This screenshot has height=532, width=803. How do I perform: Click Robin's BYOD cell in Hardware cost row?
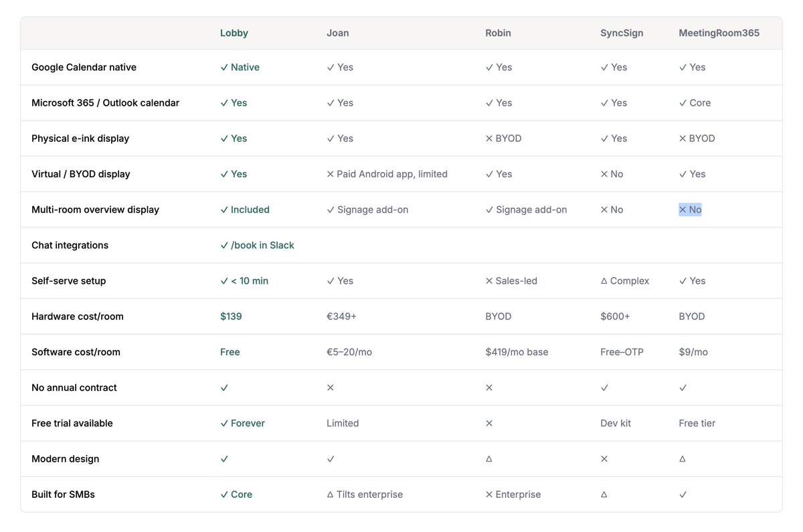pyautogui.click(x=498, y=317)
